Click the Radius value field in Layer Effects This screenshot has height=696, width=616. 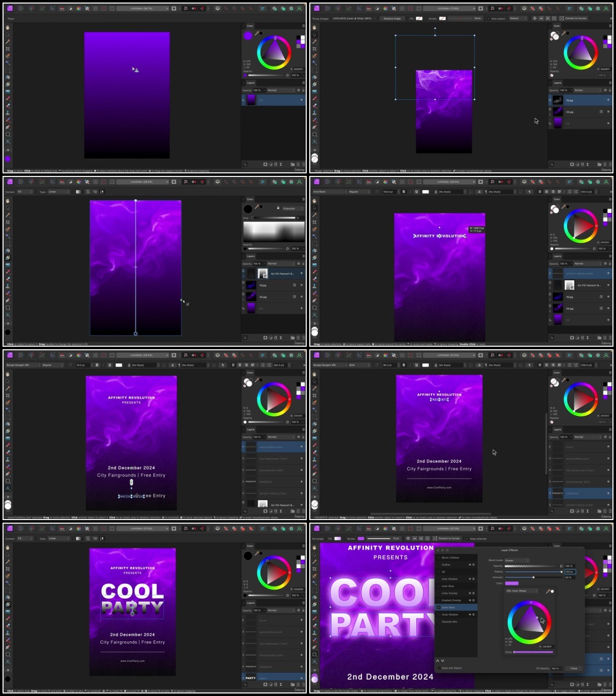569,572
